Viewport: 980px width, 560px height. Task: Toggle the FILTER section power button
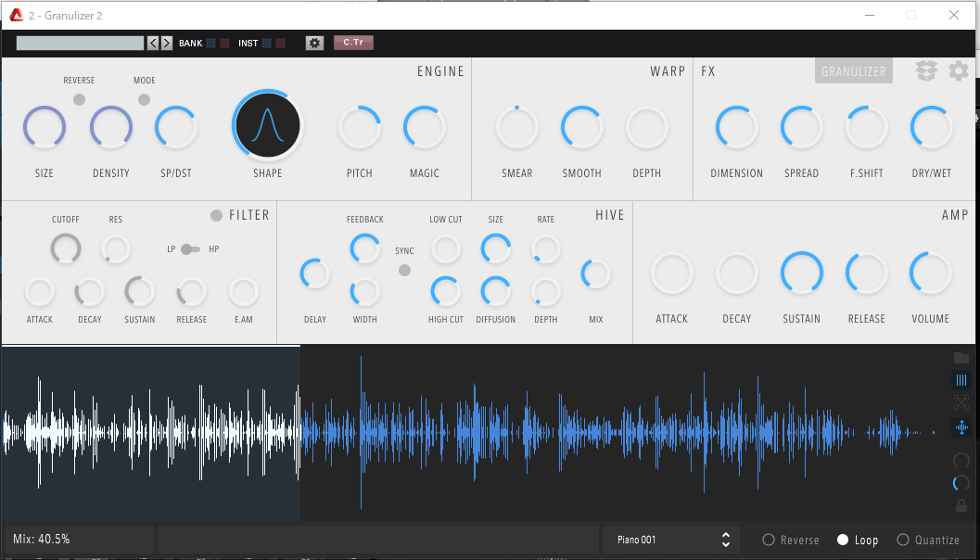[216, 215]
